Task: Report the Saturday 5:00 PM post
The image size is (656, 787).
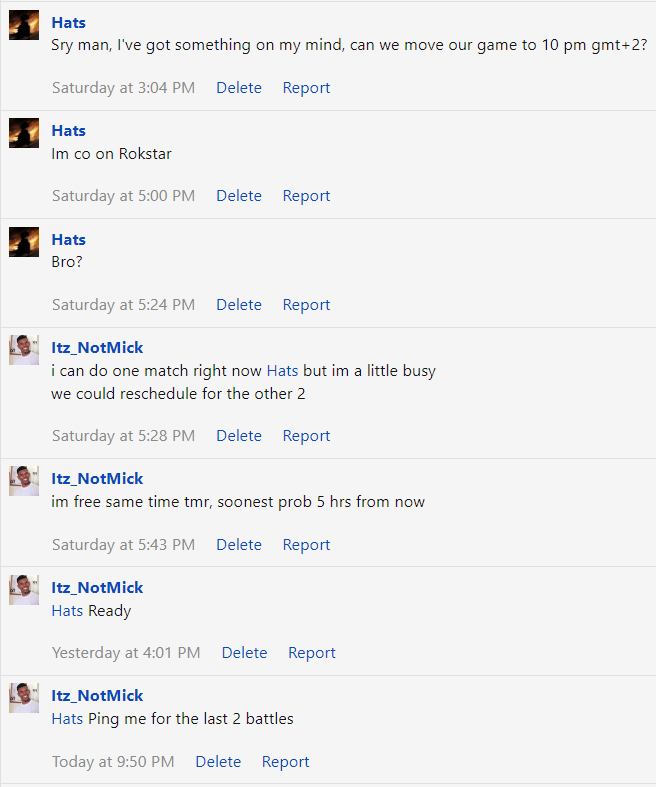Action: [x=306, y=196]
